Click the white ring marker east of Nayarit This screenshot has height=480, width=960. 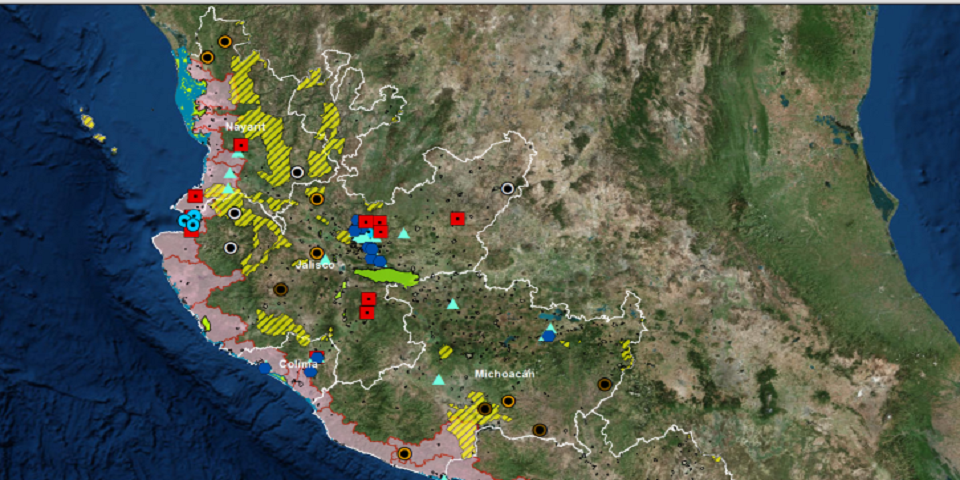[x=297, y=172]
